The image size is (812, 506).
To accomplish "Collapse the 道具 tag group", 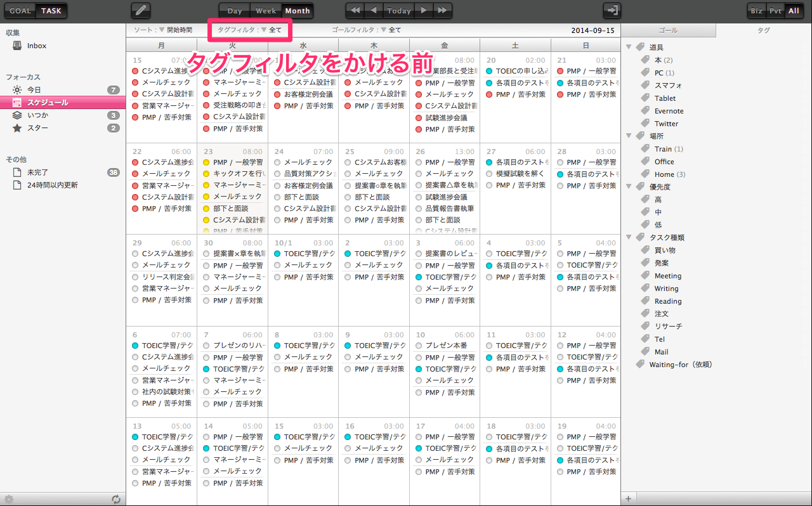I will pos(629,47).
